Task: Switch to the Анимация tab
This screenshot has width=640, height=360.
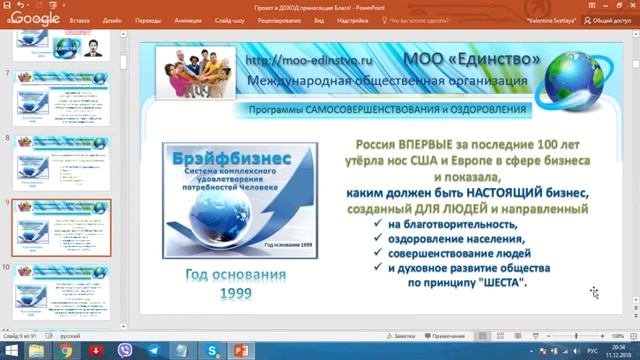Action: click(x=188, y=20)
